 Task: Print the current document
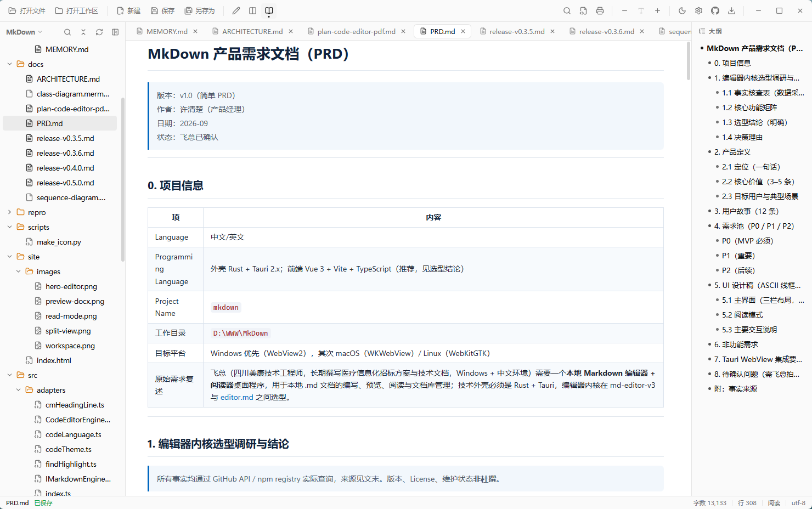pos(600,10)
